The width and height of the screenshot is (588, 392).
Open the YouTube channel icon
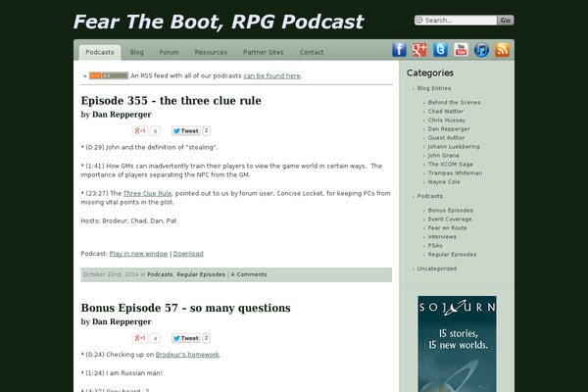461,50
